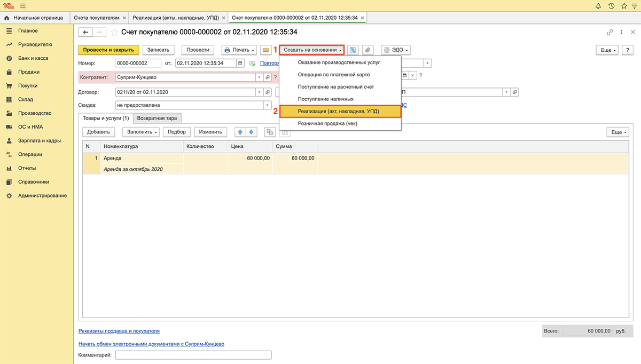Expand the ЭДО dropdown button

396,50
